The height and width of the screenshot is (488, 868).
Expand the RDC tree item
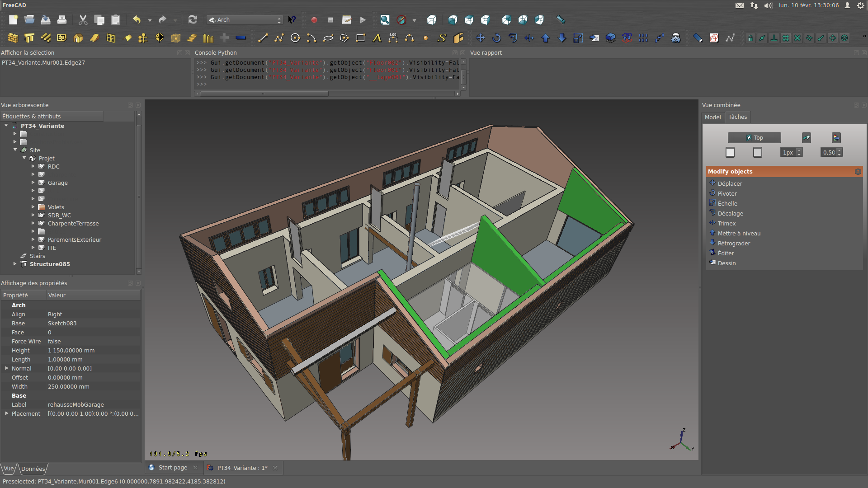(x=33, y=166)
